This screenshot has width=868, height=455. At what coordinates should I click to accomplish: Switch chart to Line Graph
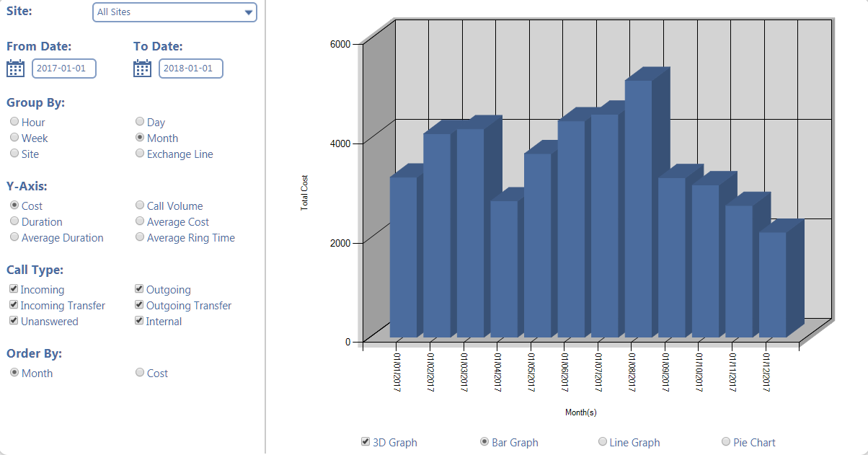603,442
